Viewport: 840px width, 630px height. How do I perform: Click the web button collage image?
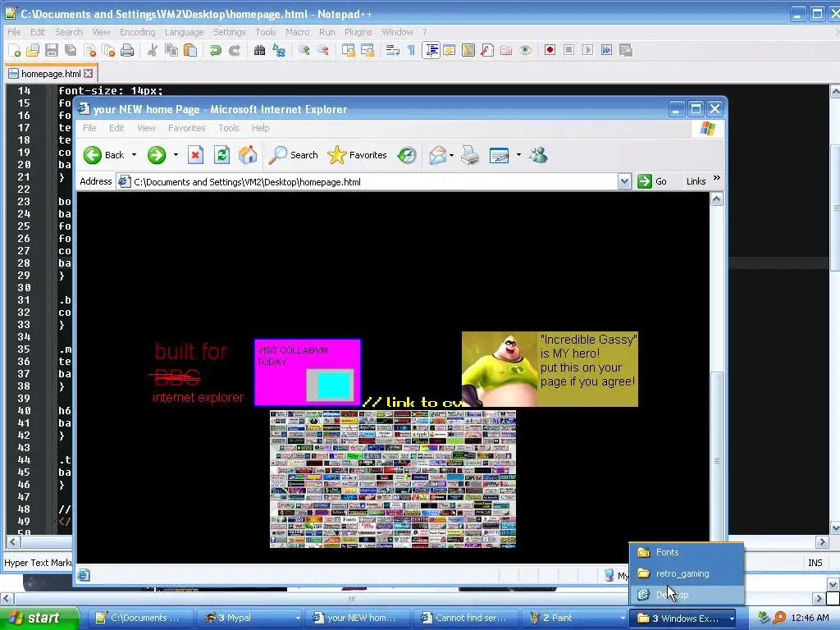coord(393,479)
